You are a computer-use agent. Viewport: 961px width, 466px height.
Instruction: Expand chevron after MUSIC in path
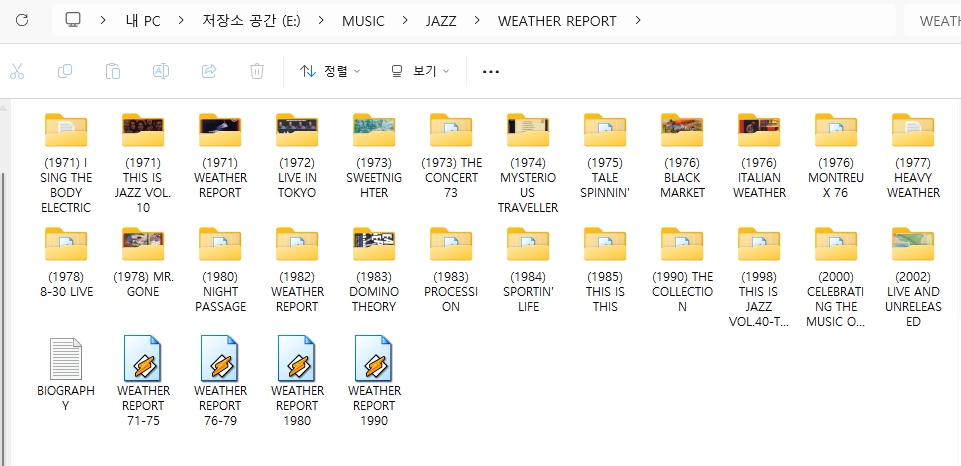(x=405, y=20)
